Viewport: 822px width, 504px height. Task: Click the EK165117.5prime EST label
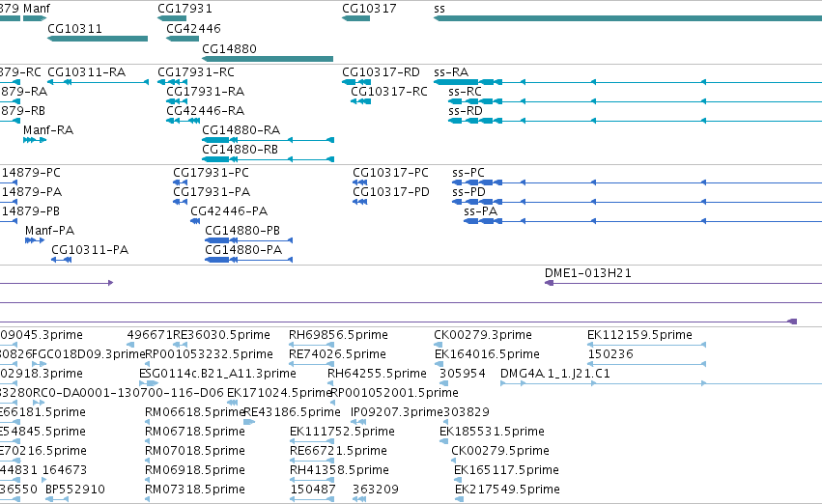[507, 470]
